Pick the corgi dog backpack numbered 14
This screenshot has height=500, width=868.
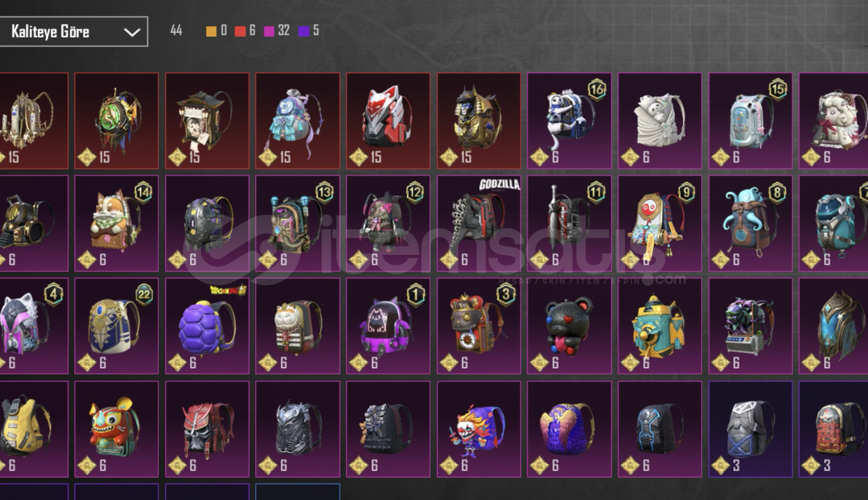[x=116, y=223]
